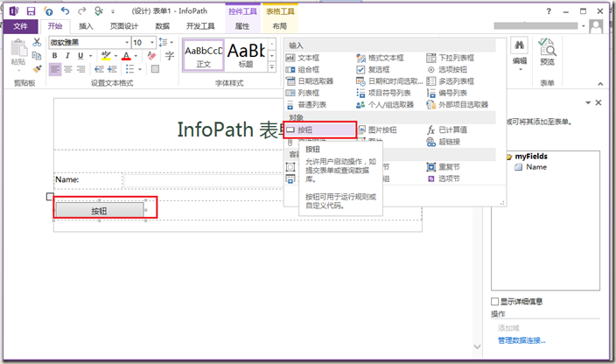Click the decrease indent icon
616x364 pixels.
[99, 69]
